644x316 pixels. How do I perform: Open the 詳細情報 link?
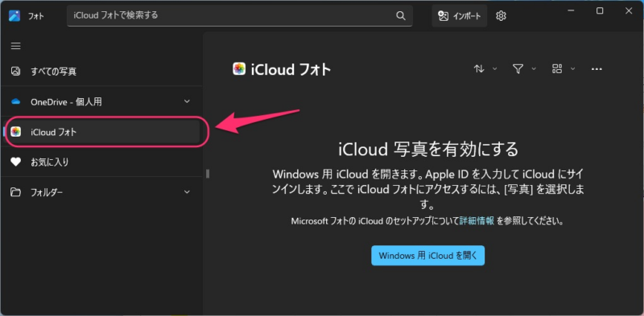(x=477, y=221)
